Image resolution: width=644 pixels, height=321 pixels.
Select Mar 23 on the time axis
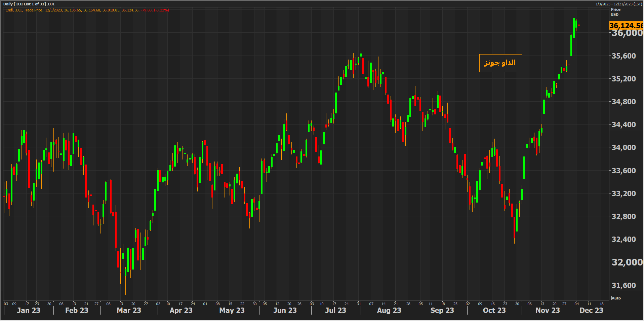click(129, 310)
